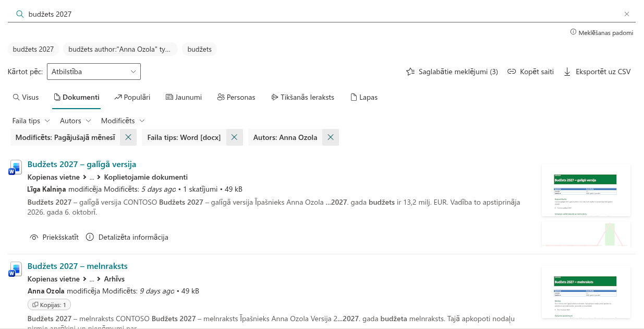Screen dimensions: 644x329
Task: Switch to the Populāri tab
Action: coord(132,97)
